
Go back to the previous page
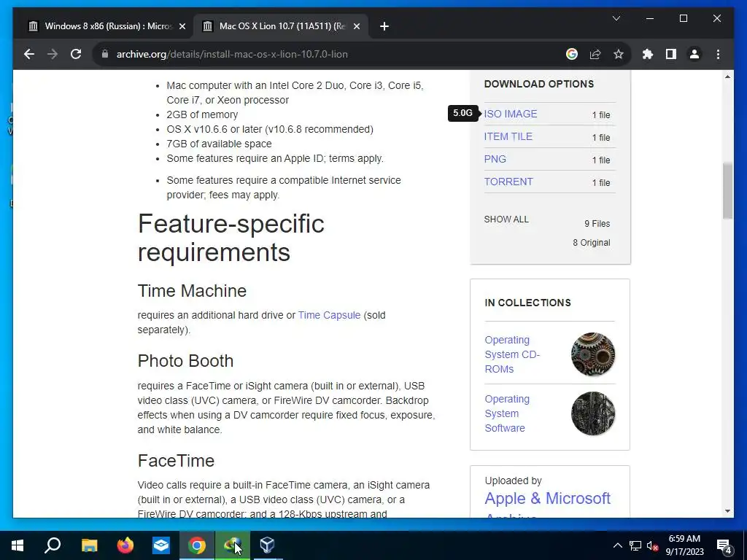(29, 54)
